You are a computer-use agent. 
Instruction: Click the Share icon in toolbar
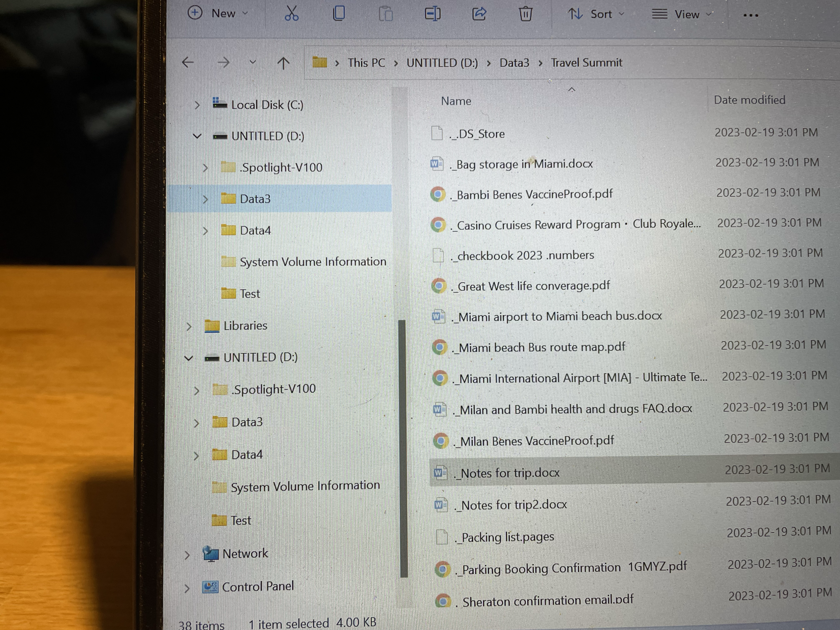point(479,14)
